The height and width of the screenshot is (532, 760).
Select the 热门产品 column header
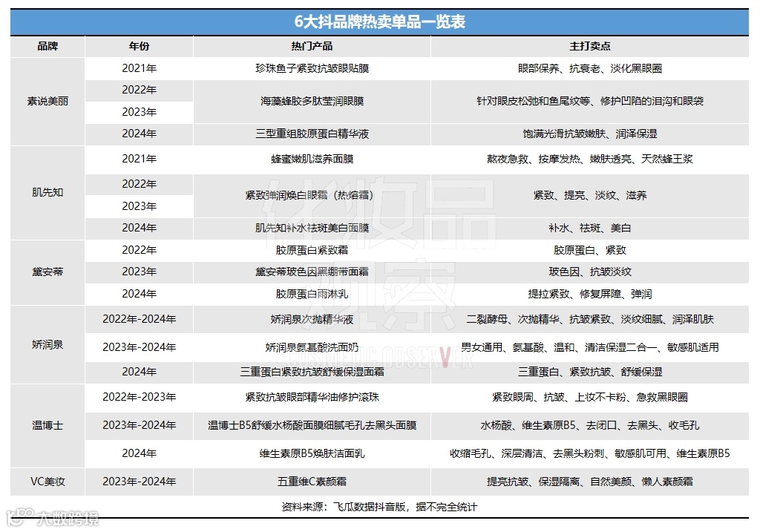tap(312, 46)
